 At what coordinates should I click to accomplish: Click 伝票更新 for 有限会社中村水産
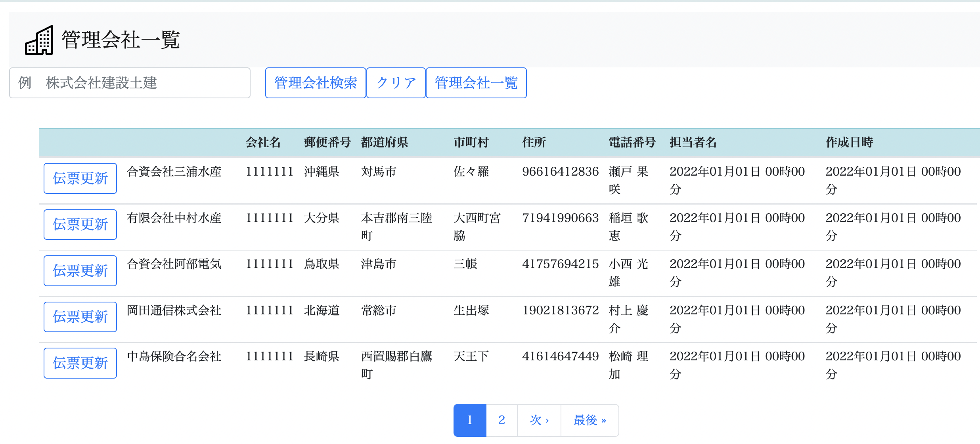[x=80, y=224]
